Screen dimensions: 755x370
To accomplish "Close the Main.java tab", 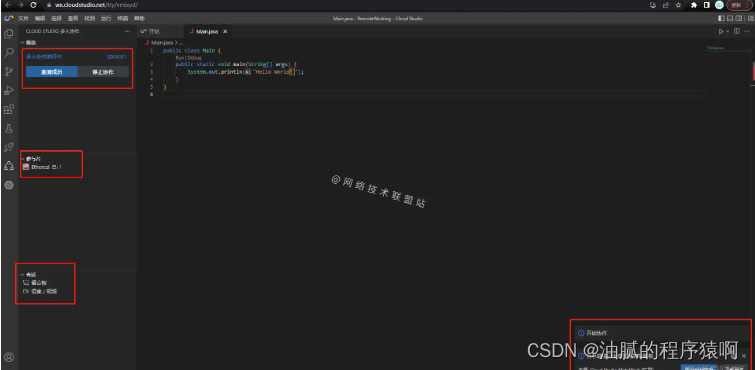I will click(225, 31).
